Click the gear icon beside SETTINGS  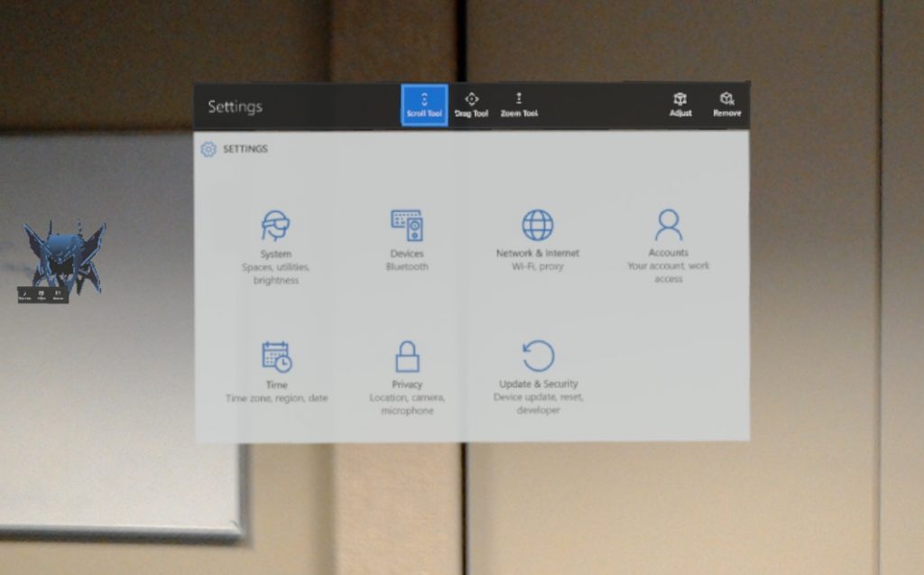[208, 149]
